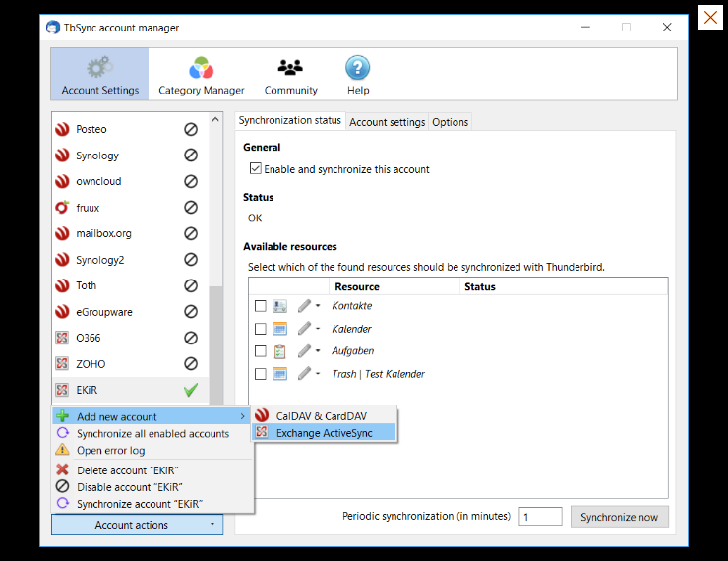Select the EKiR ActiveSync account icon
This screenshot has width=728, height=561.
(62, 390)
